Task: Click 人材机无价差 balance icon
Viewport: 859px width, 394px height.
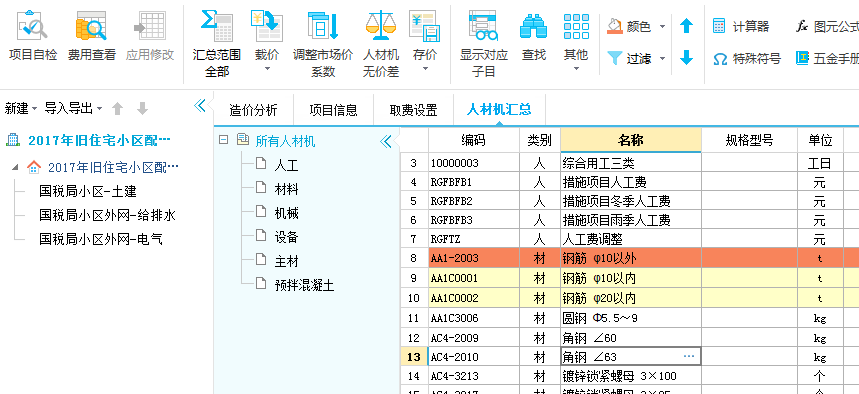Action: pos(381,26)
